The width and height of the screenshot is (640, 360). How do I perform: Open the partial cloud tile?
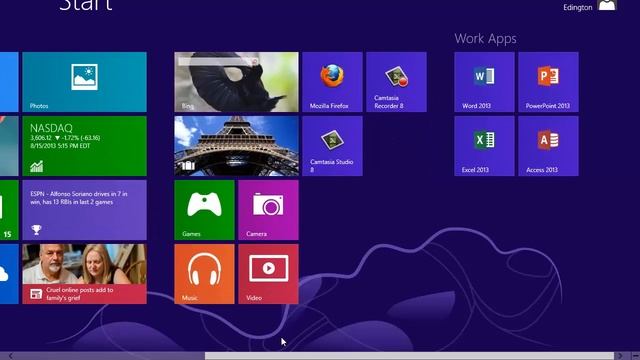tap(9, 274)
